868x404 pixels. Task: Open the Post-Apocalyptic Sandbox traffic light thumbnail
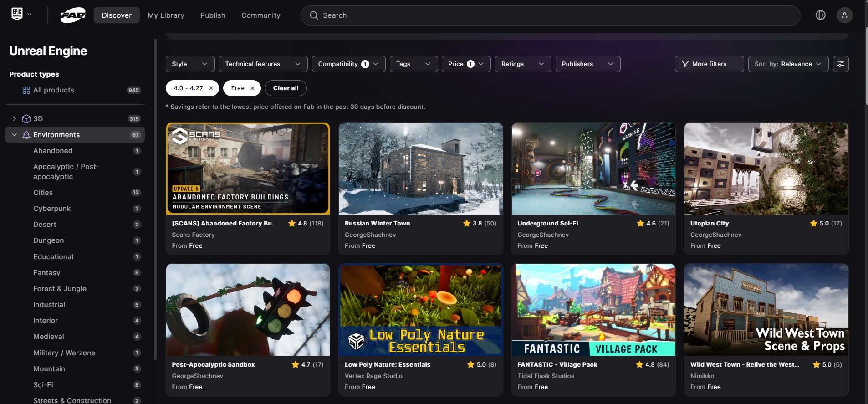(248, 310)
